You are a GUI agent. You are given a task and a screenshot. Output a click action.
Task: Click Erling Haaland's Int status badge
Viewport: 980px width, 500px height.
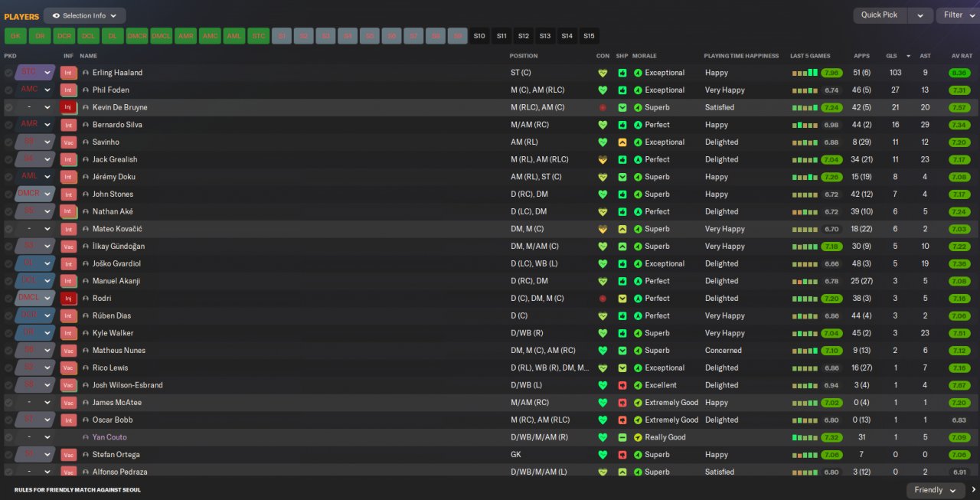click(68, 73)
